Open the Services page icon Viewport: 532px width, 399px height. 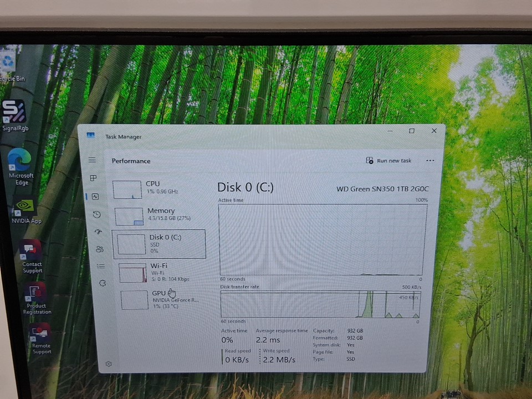(103, 283)
